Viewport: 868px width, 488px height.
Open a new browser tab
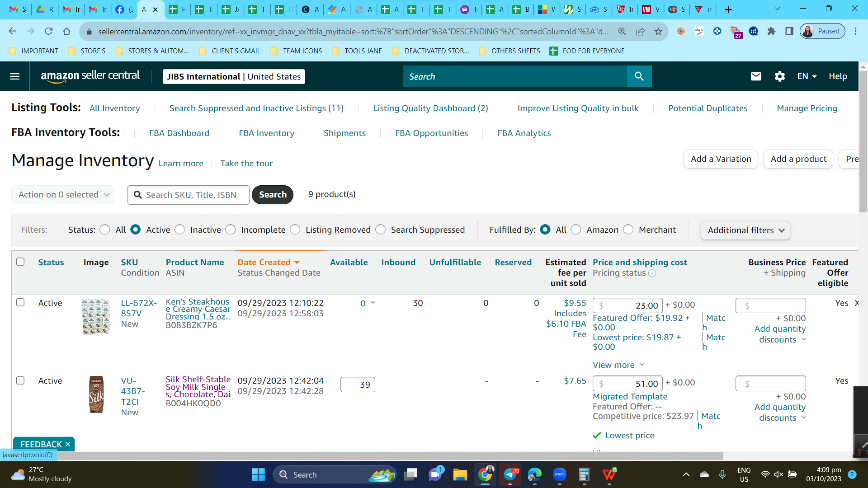click(728, 9)
